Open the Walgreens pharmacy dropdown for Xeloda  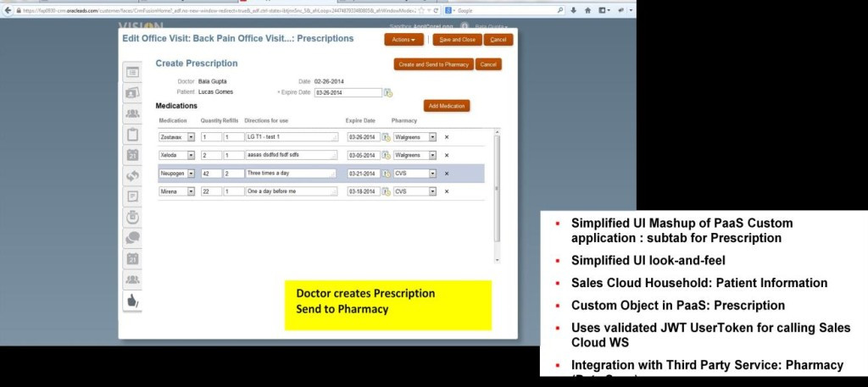[x=432, y=155]
